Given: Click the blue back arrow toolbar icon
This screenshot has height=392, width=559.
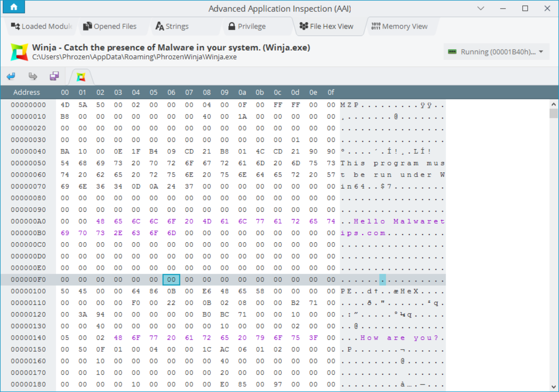Looking at the screenshot, I should coord(11,76).
